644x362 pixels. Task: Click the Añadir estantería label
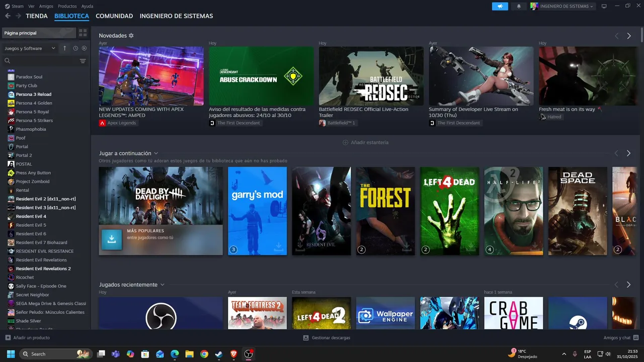[x=370, y=142]
